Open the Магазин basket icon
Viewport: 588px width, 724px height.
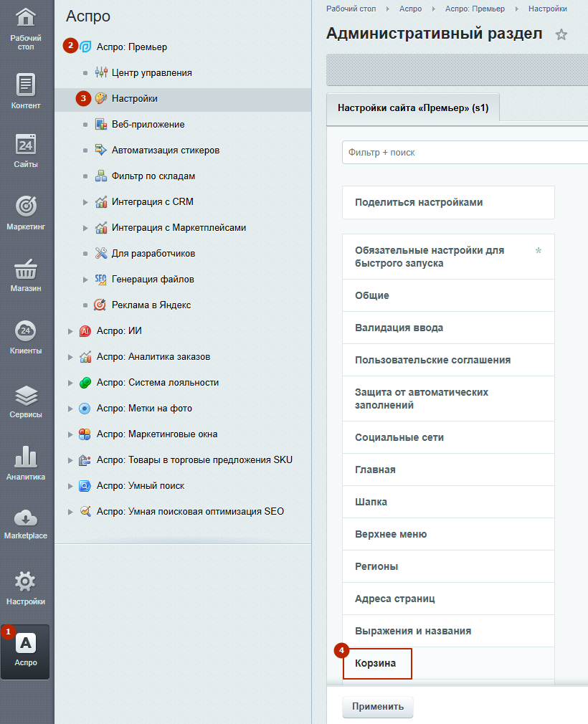tap(26, 269)
